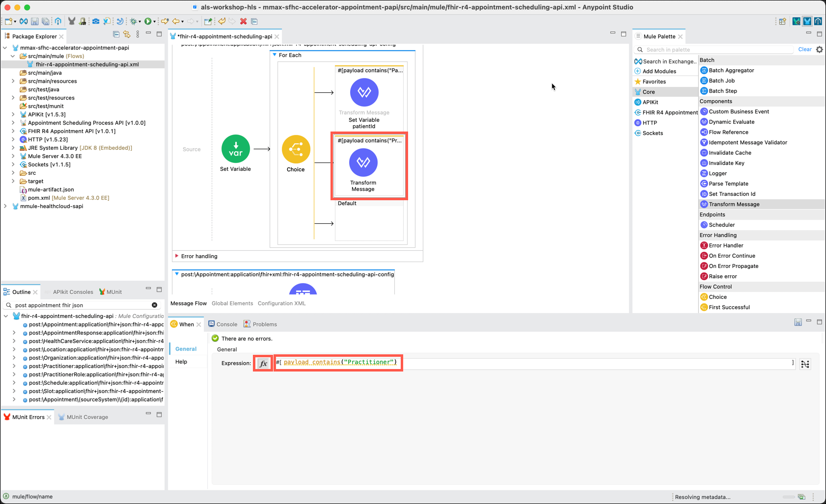Viewport: 826px width, 504px height.
Task: Expand src/main/resources folder
Action: click(13, 81)
